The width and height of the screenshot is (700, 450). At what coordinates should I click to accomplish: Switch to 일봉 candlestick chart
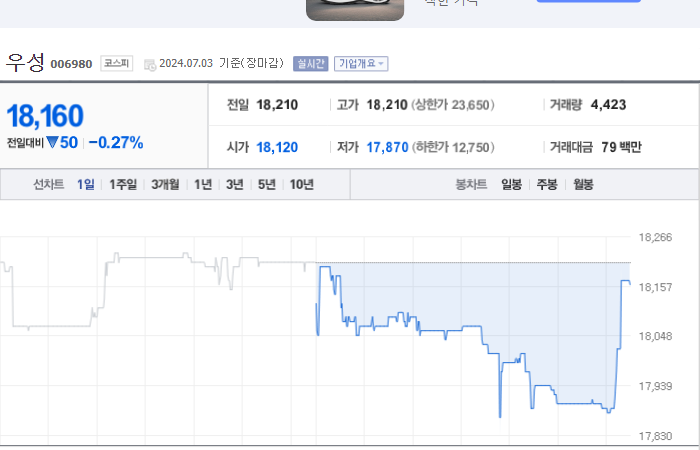point(511,184)
